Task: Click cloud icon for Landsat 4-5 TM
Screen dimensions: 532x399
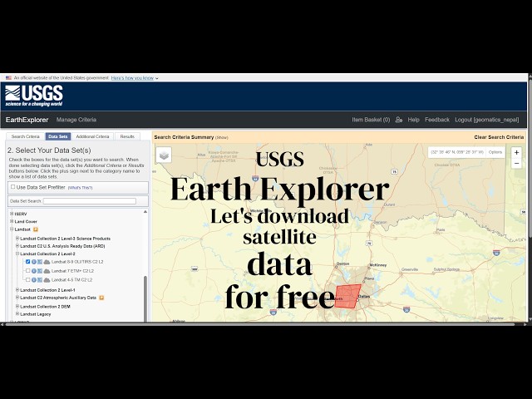Action: click(x=47, y=280)
